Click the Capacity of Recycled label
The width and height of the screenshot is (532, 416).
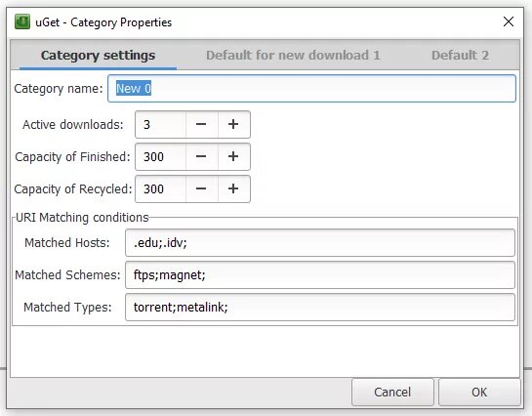point(73,189)
